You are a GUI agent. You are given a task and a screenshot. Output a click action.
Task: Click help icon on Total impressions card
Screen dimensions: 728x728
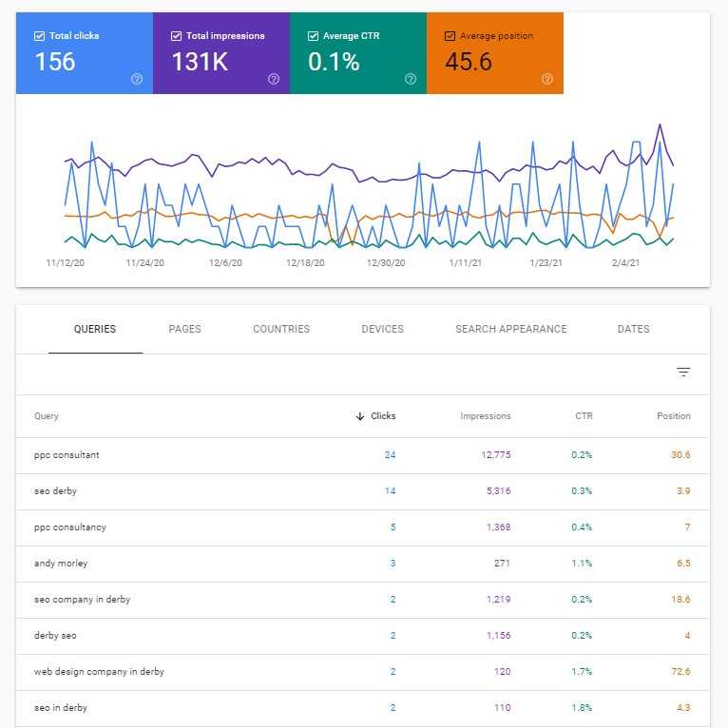274,79
